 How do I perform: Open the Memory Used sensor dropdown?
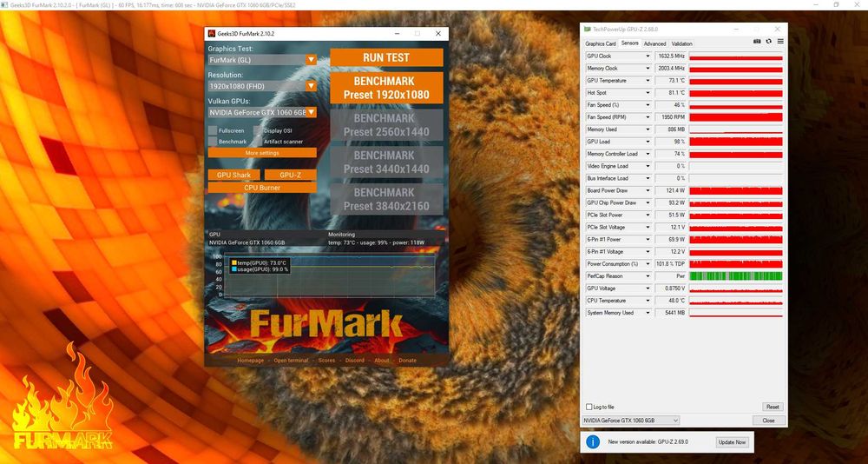tap(648, 129)
